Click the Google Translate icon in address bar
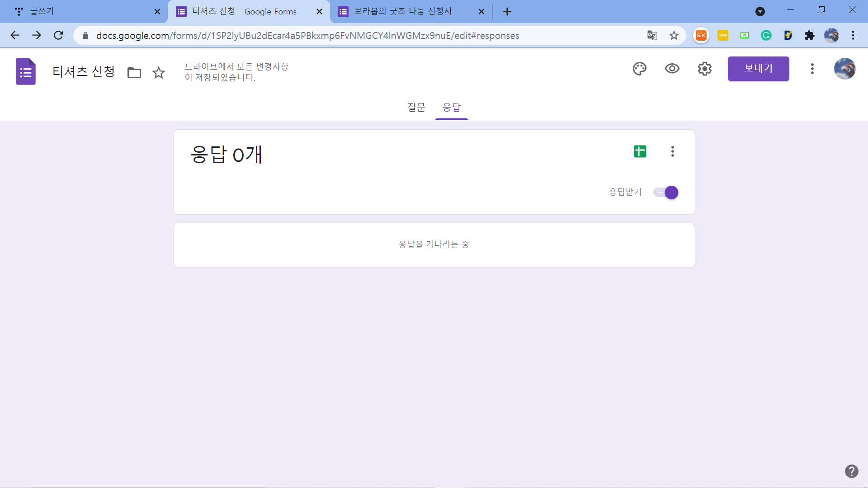 click(x=652, y=35)
